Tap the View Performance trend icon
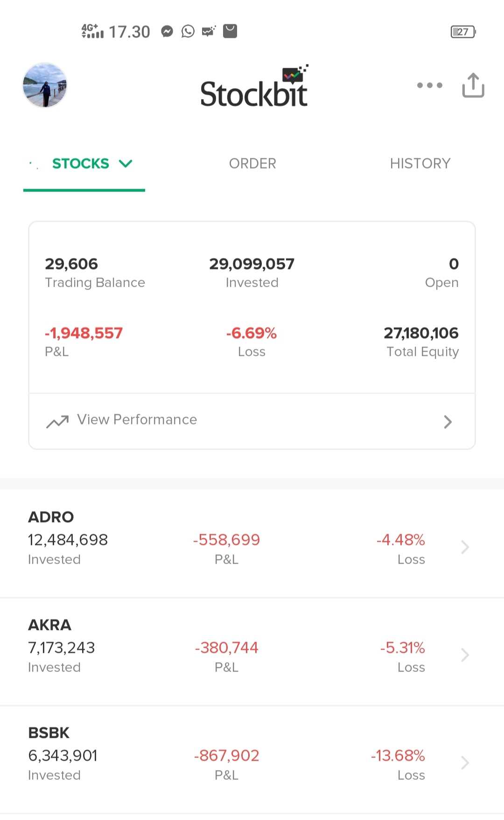504x820 pixels. [57, 421]
